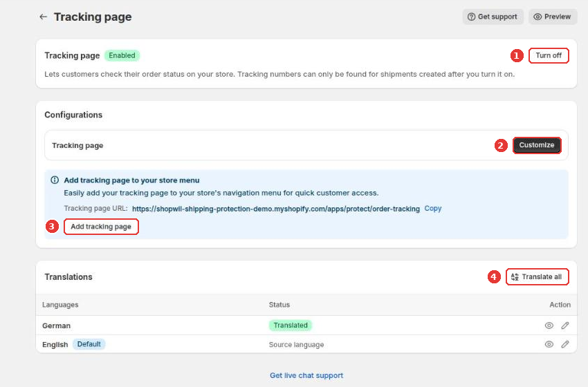Click Add tracking page to your store menu heading
This screenshot has height=387, width=588.
point(131,180)
